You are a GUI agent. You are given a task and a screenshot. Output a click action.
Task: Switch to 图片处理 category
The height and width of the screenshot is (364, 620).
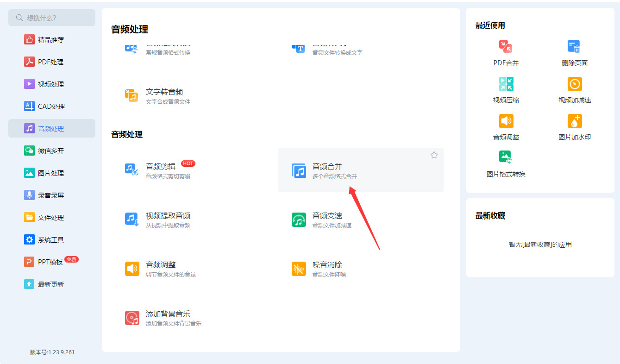click(52, 173)
